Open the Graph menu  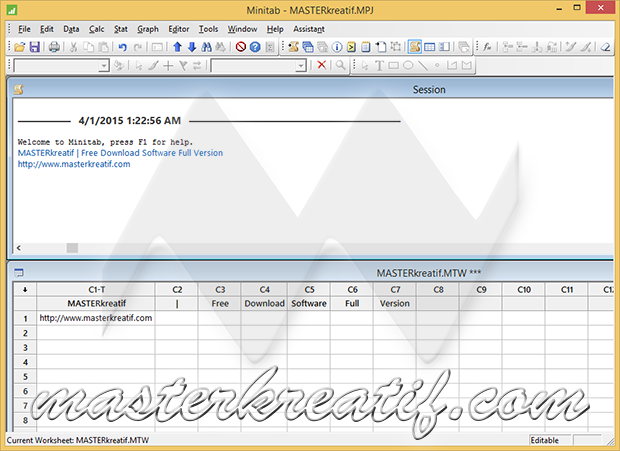click(148, 29)
